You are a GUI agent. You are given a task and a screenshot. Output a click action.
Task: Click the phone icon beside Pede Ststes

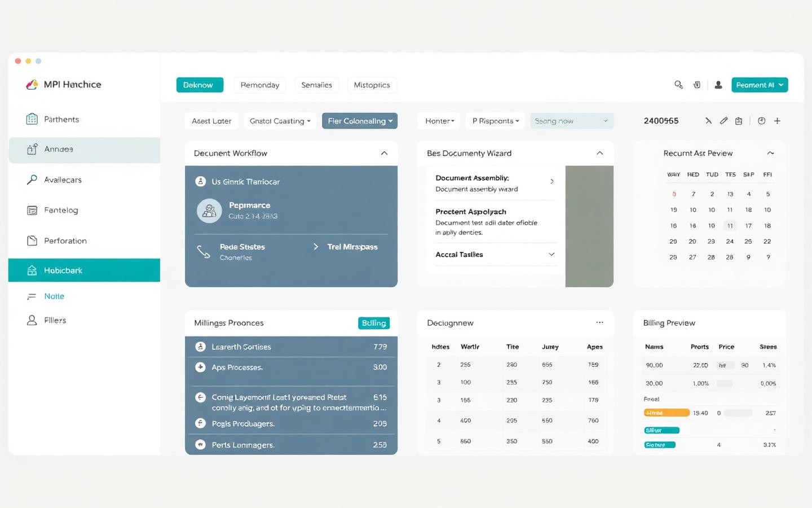[x=203, y=251]
